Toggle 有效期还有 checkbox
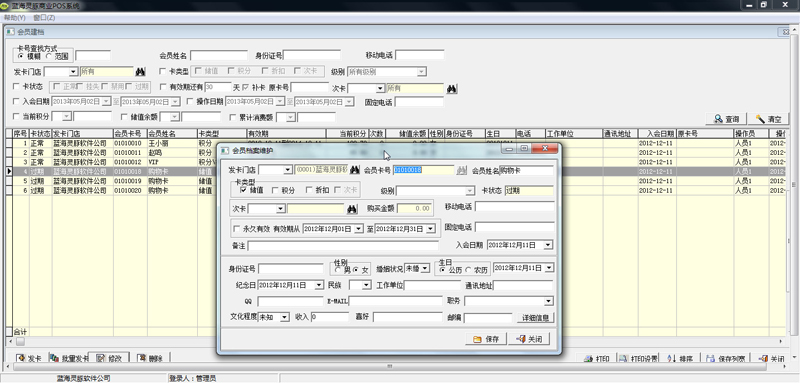The image size is (800, 383). point(163,87)
